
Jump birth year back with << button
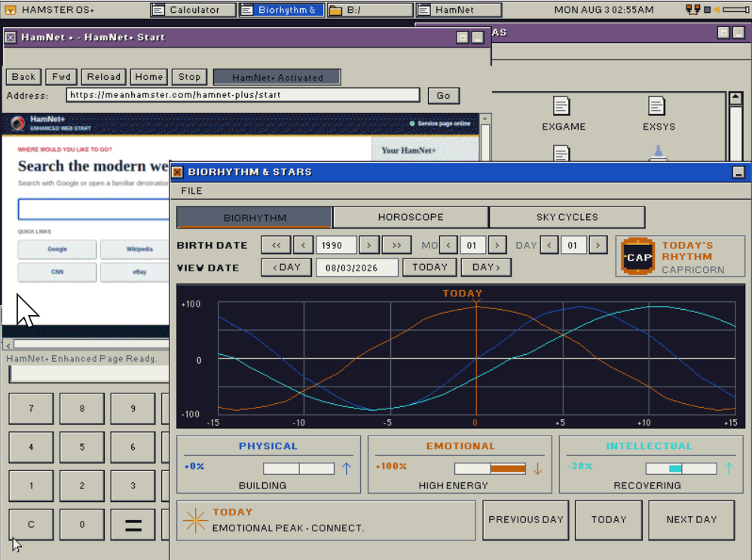[x=277, y=245]
